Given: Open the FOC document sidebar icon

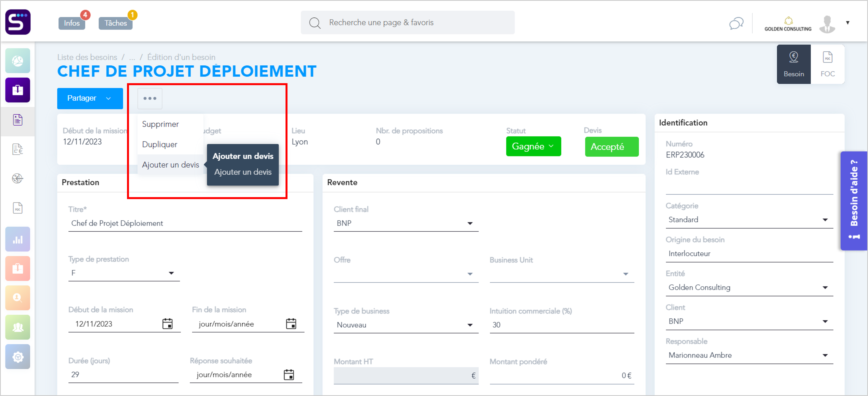Looking at the screenshot, I should (18, 208).
